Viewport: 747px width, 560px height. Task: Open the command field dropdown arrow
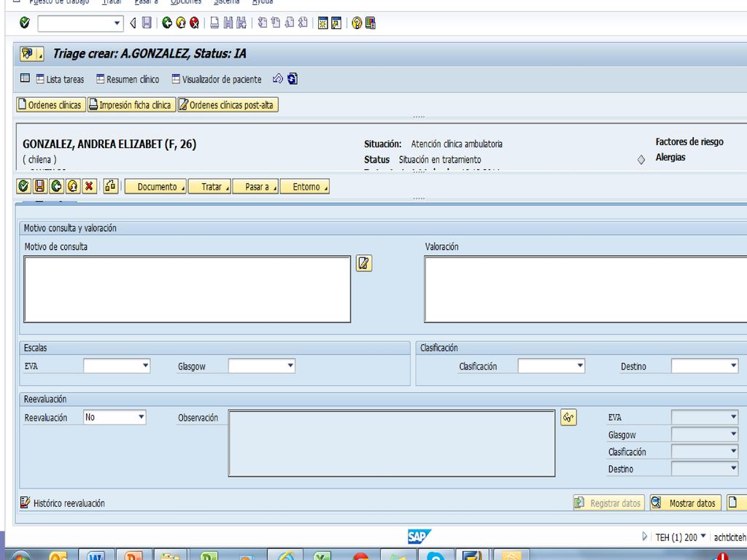click(x=117, y=23)
